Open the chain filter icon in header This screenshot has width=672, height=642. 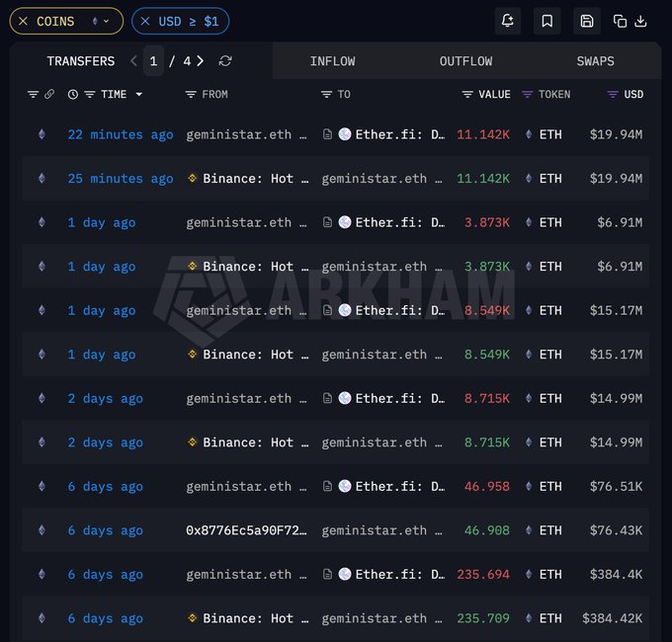pyautogui.click(x=33, y=94)
